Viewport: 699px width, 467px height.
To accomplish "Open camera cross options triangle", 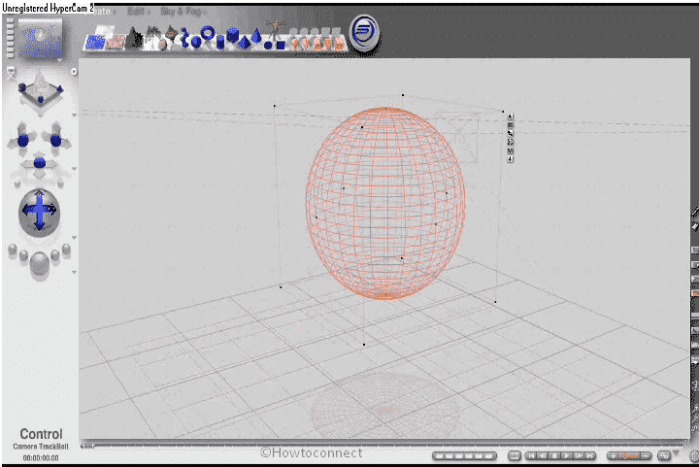I will click(74, 169).
